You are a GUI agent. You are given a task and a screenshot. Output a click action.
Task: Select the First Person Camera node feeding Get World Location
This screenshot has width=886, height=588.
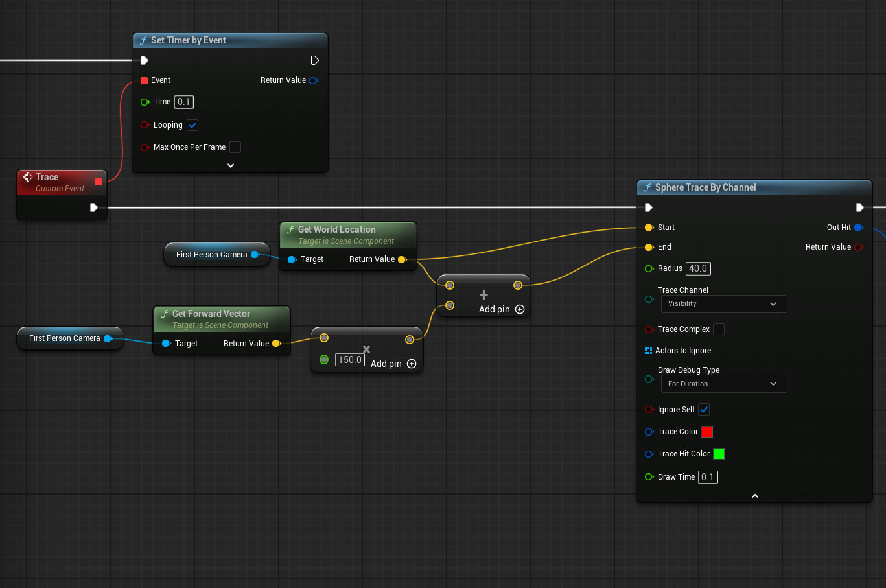click(218, 255)
